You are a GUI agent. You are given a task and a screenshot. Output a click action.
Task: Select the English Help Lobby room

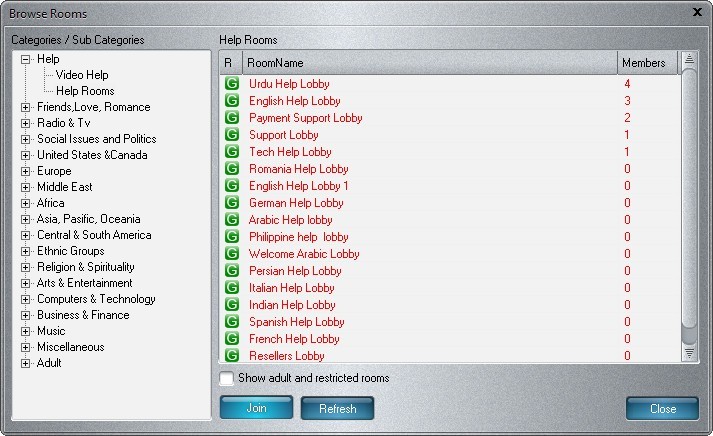295,101
